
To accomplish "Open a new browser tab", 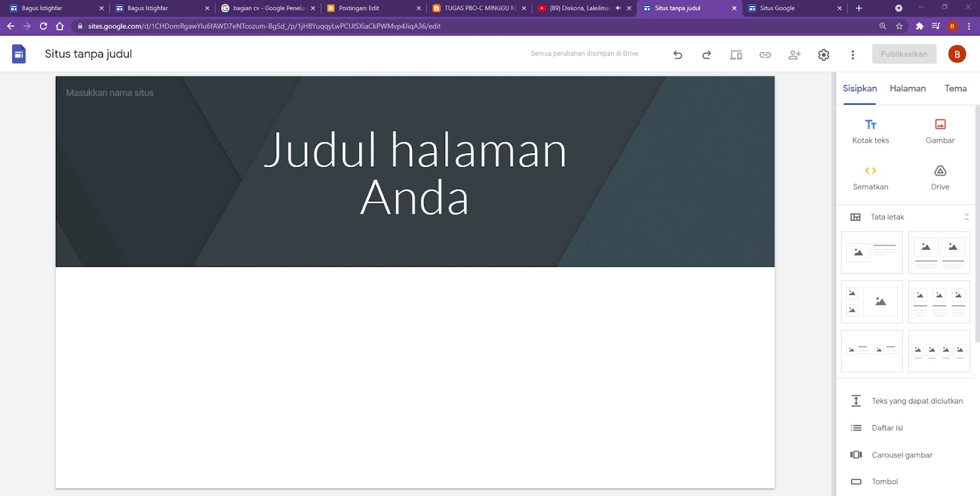I will click(x=859, y=8).
